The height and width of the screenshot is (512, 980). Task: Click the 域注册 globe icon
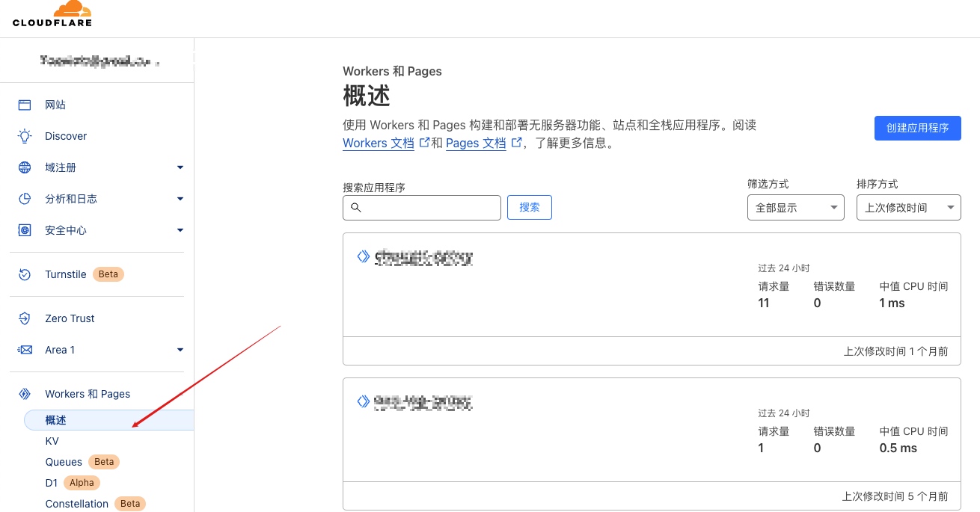click(25, 167)
